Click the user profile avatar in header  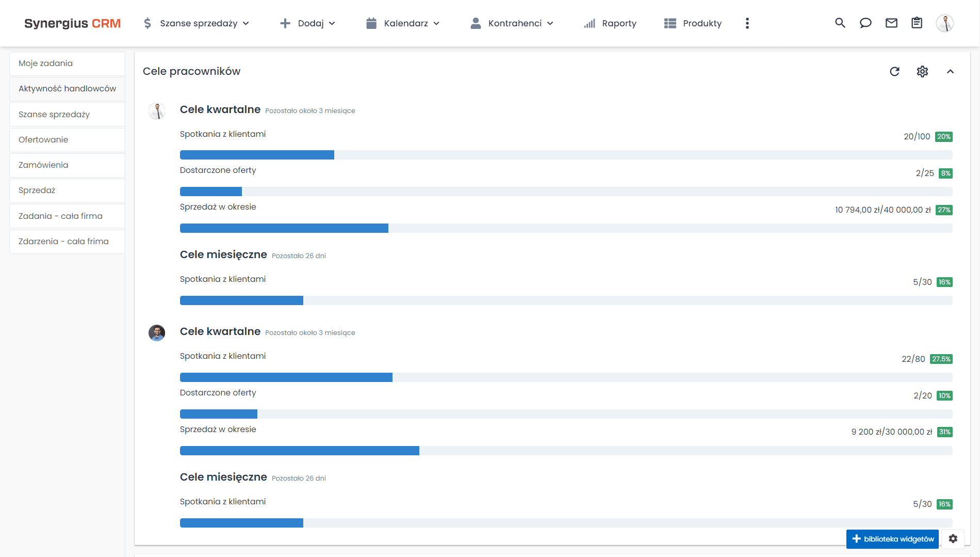[944, 23]
